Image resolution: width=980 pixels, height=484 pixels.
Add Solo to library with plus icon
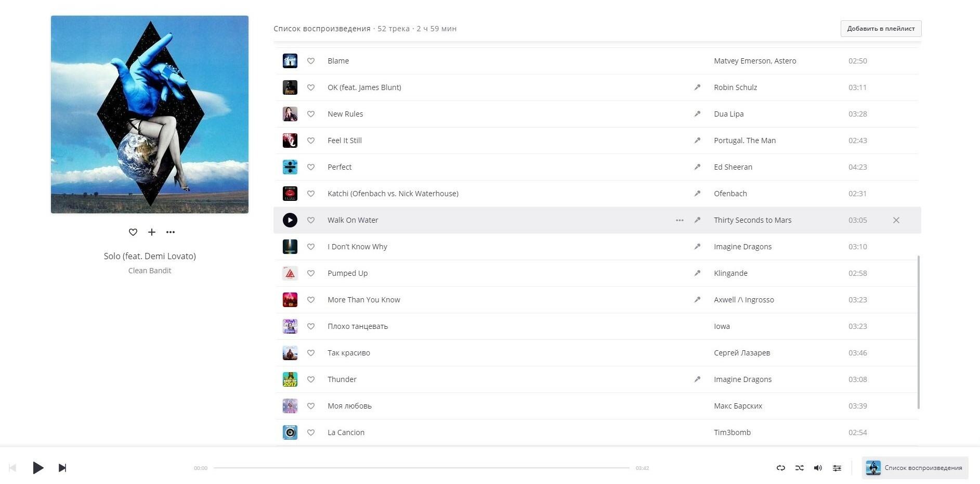[x=152, y=232]
